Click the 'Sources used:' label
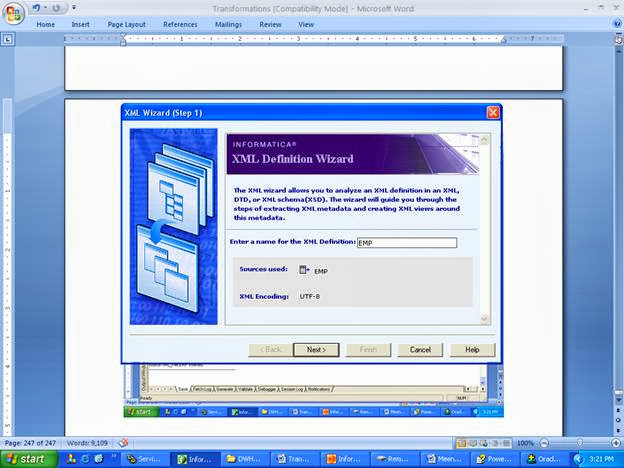The image size is (624, 468). click(263, 269)
